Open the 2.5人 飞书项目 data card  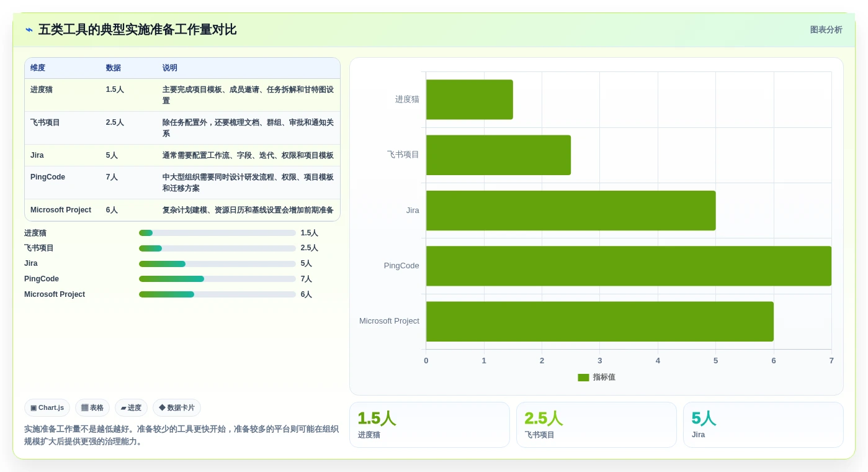[x=596, y=425]
